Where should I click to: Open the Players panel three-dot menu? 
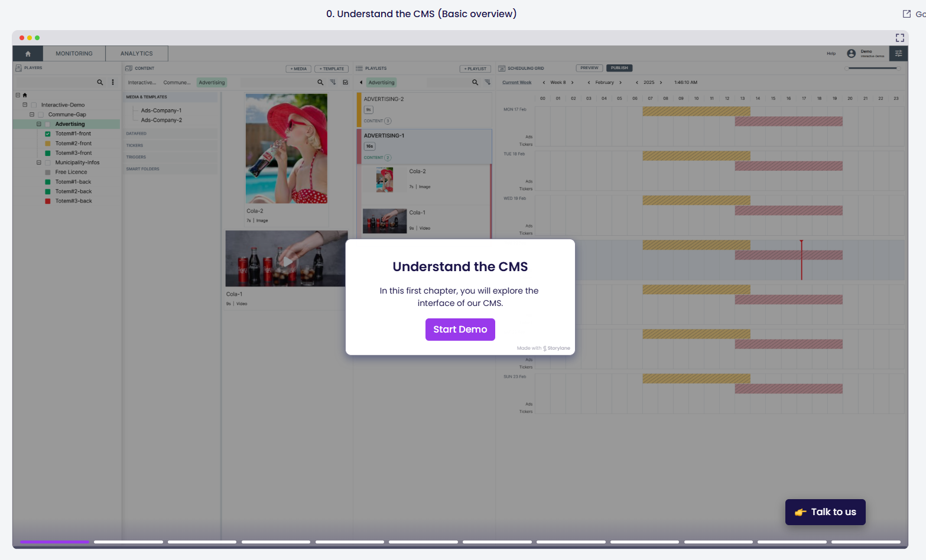pyautogui.click(x=113, y=83)
